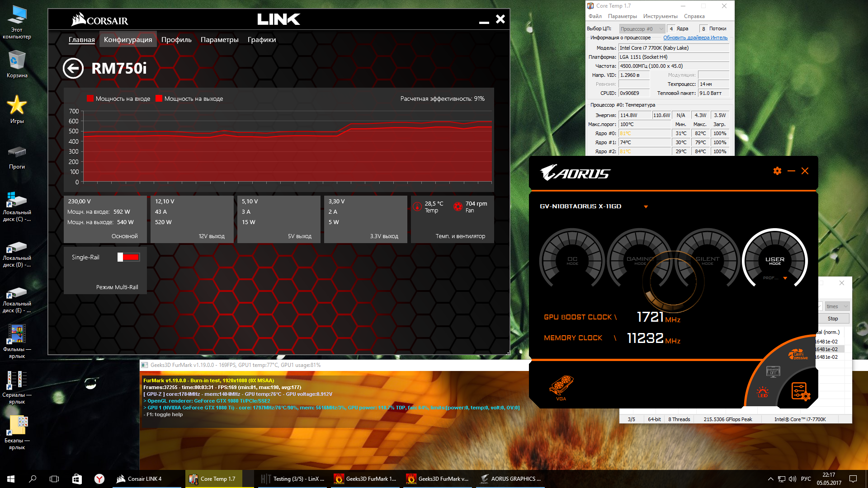Open the AORUS settings gear icon
Screen dimensions: 868x488
click(777, 171)
